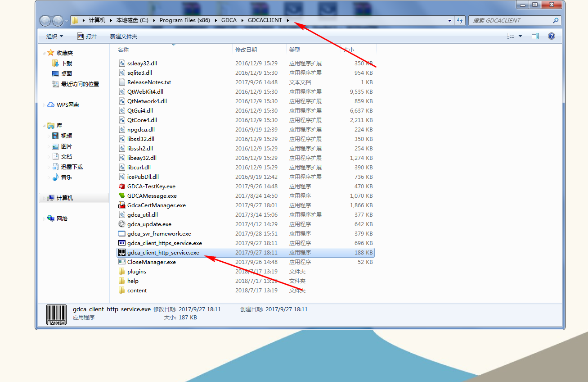The height and width of the screenshot is (382, 588).
Task: Click the 搜索 GDCACLIENT search field
Action: point(511,20)
